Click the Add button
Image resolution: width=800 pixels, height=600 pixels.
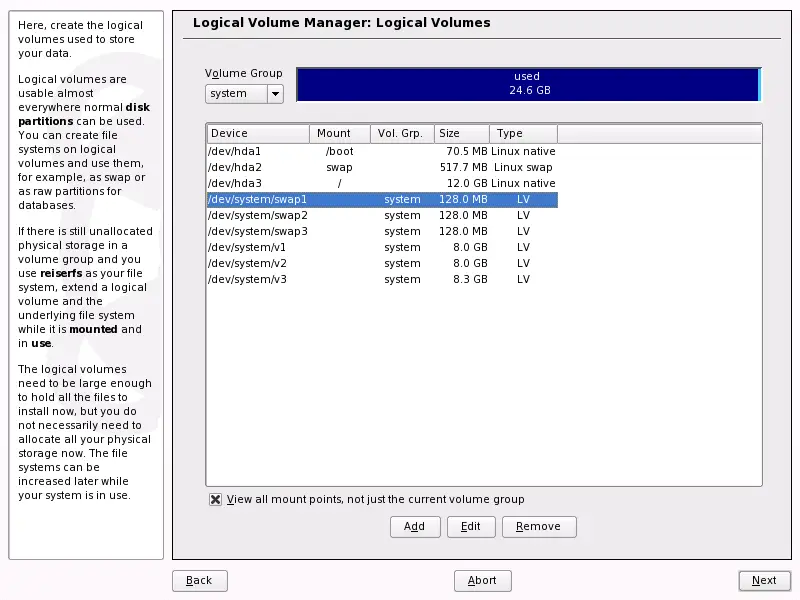[x=414, y=527]
